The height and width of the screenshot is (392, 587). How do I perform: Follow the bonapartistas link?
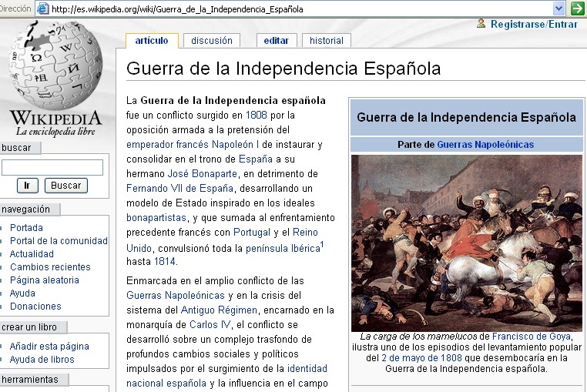pyautogui.click(x=156, y=217)
